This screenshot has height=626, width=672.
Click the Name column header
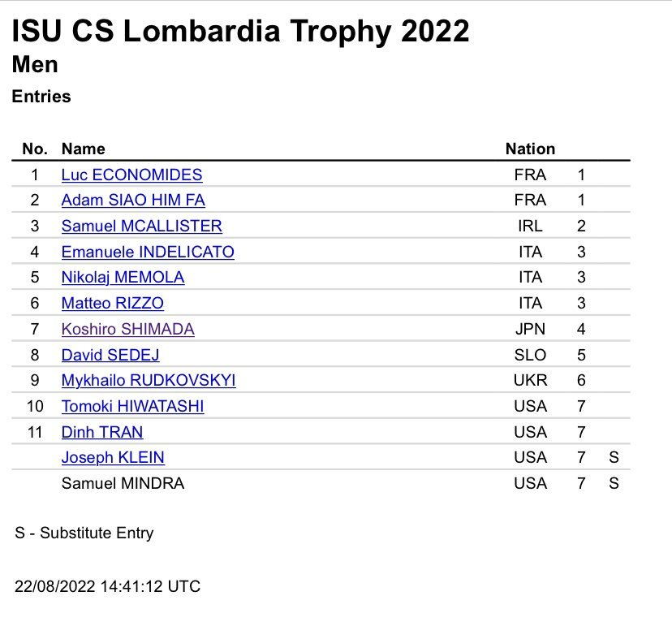click(x=84, y=149)
